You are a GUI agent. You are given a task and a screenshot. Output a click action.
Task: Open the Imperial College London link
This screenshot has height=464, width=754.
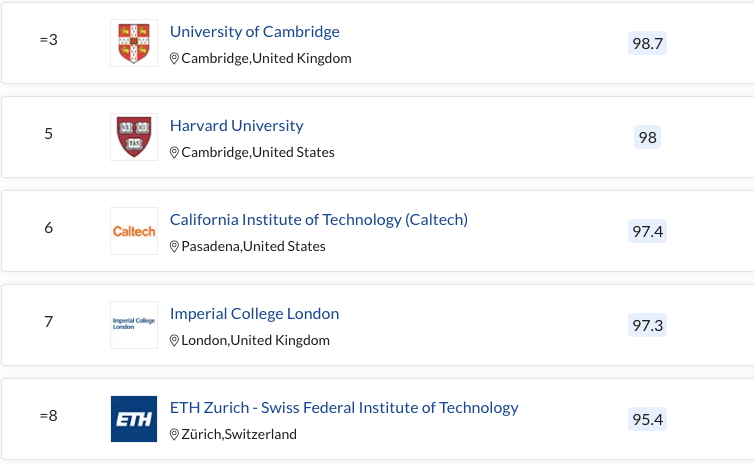254,314
